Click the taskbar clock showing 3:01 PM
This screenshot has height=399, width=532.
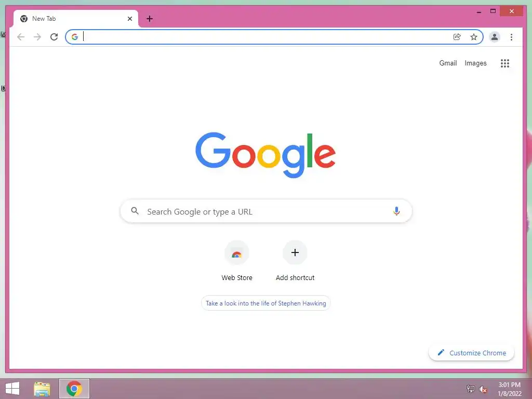point(509,389)
